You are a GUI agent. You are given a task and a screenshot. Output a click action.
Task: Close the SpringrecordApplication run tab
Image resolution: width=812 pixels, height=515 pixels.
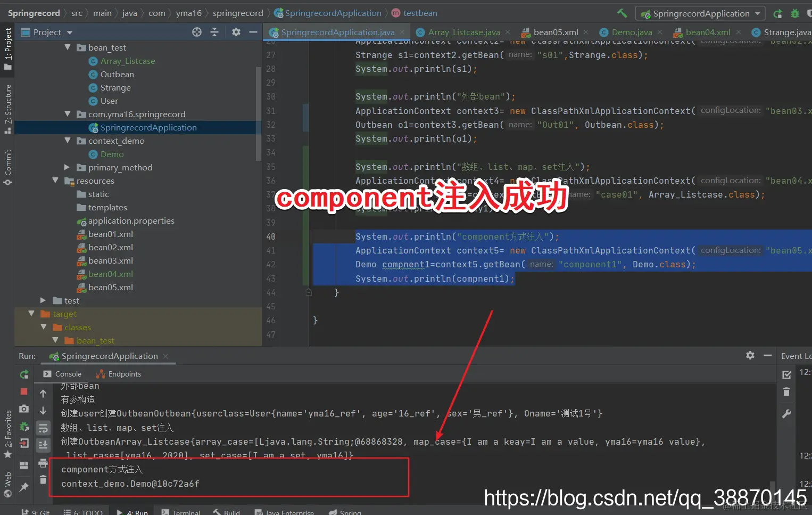(165, 356)
